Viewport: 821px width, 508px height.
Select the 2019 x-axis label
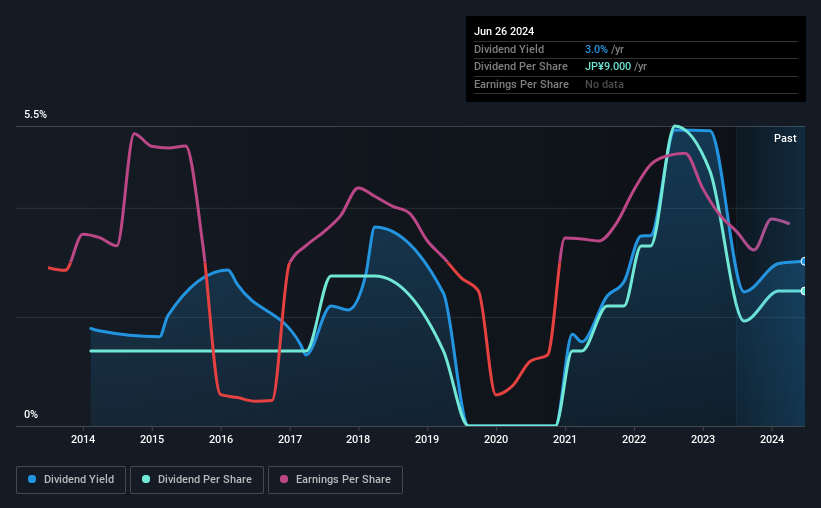click(427, 439)
